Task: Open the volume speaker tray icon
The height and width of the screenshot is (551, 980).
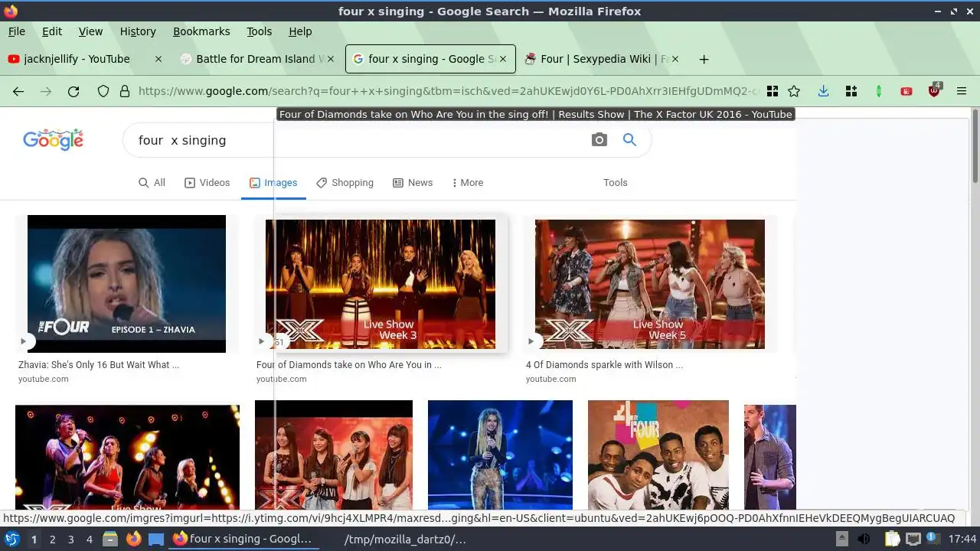Action: (x=864, y=539)
